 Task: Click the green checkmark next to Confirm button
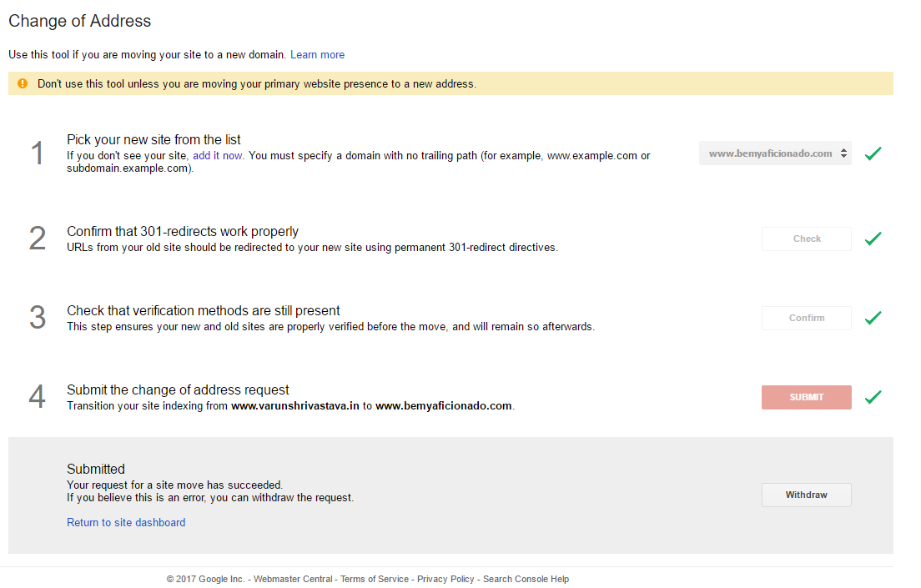tap(873, 318)
